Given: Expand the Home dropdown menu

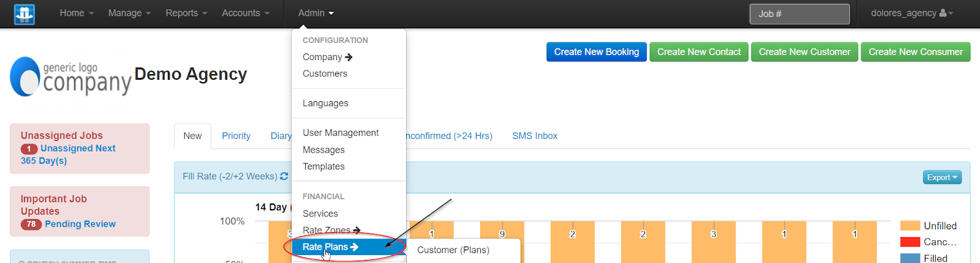Looking at the screenshot, I should click(77, 13).
